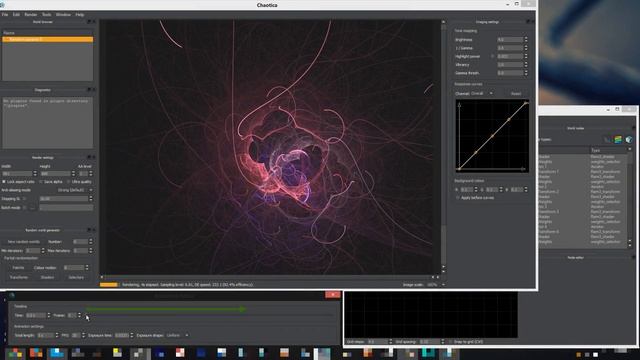Click the colorful palette icon in World nodes
Screen dimensions: 640x360
click(618, 140)
